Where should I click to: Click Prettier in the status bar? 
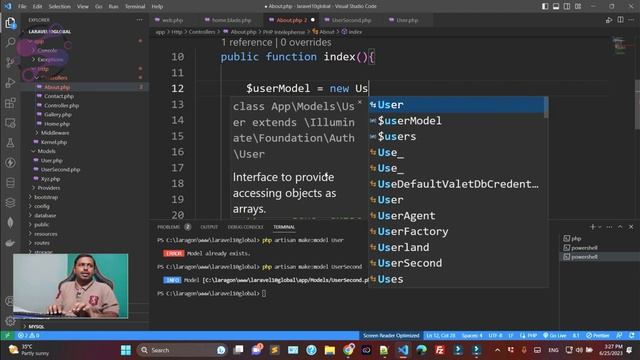pyautogui.click(x=598, y=336)
